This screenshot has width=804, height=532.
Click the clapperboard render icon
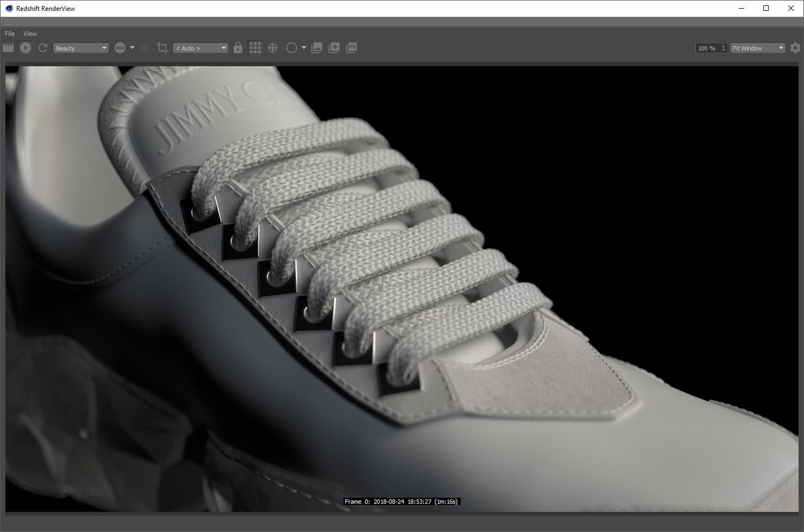(8, 48)
